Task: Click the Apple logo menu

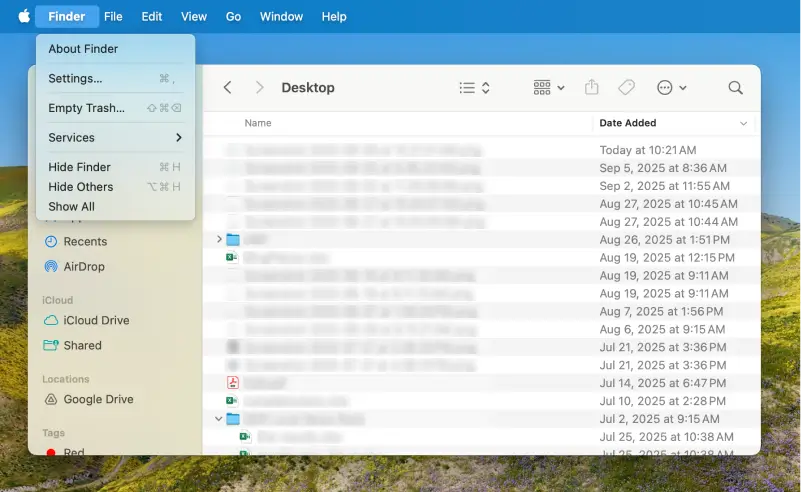Action: (24, 16)
